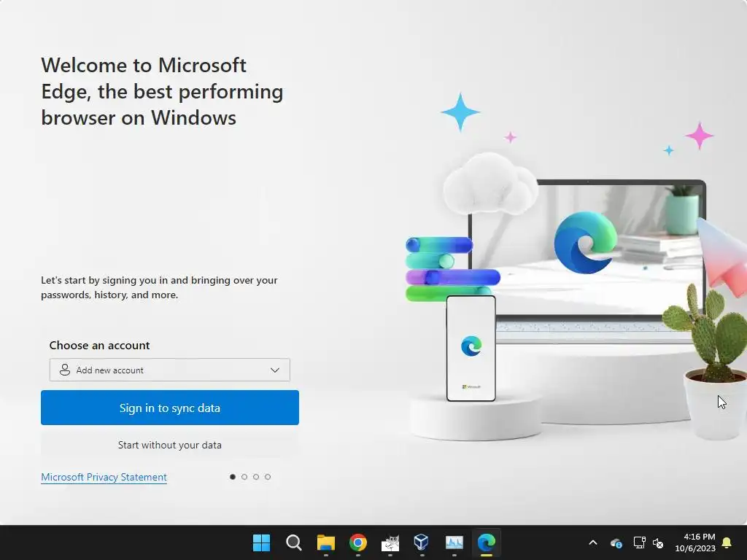The height and width of the screenshot is (560, 747).
Task: Show hidden system tray icons
Action: tap(593, 542)
